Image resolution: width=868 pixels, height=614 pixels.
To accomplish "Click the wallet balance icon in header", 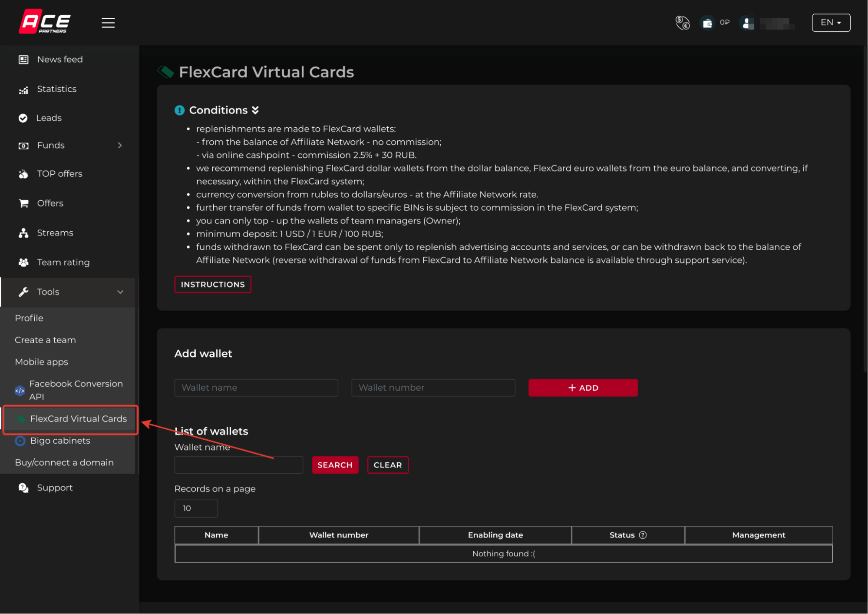I will click(707, 23).
